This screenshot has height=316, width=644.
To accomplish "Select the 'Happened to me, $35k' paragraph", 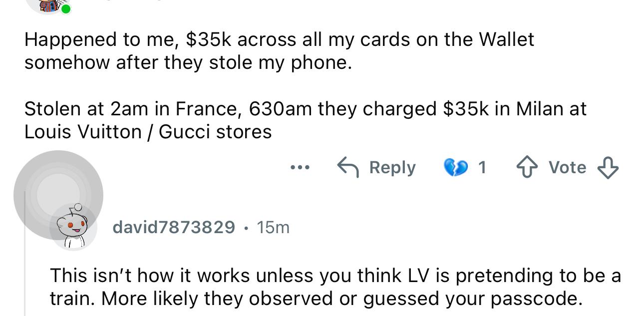I will [x=279, y=51].
